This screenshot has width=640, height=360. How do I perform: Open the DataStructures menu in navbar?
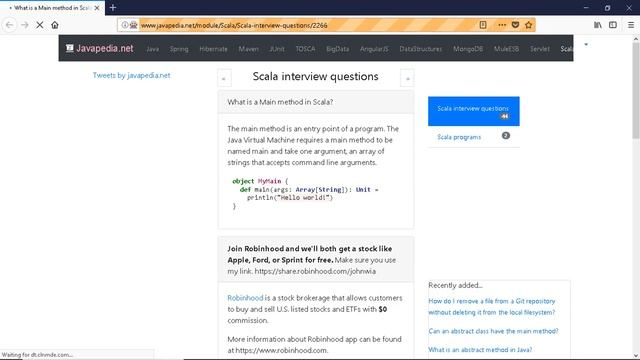[x=420, y=49]
